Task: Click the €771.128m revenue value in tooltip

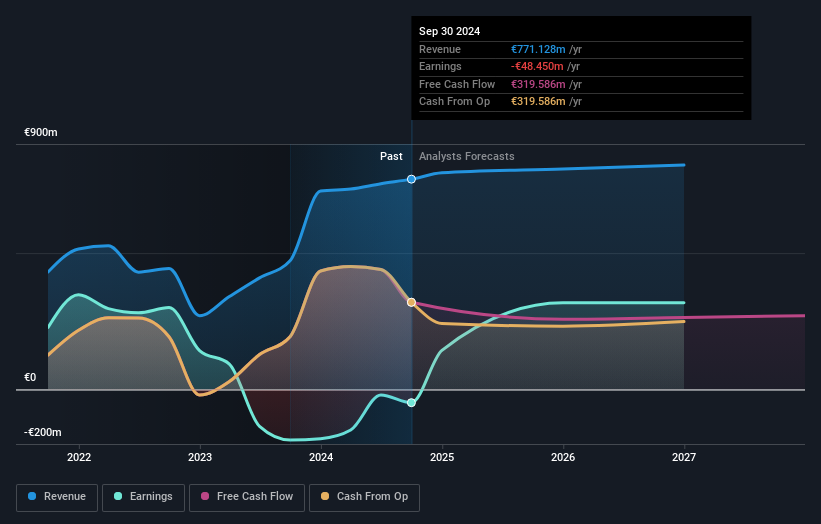Action: pyautogui.click(x=538, y=49)
